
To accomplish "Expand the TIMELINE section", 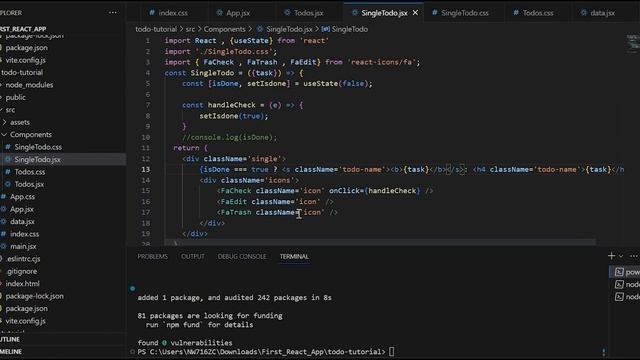I will 11,351.
